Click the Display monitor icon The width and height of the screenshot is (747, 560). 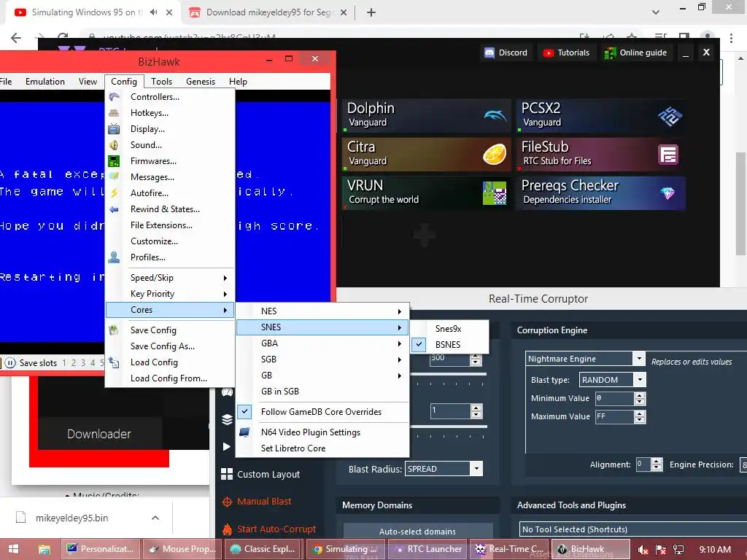114,129
